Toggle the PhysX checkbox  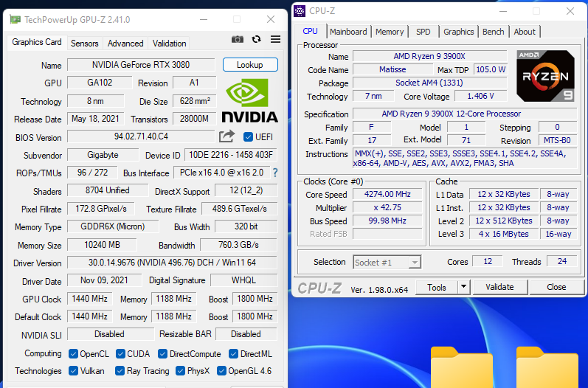(180, 371)
